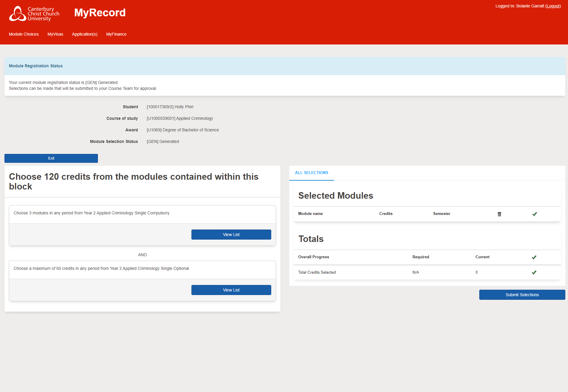568x392 pixels.
Task: Open the Module Choices menu
Action: 24,34
